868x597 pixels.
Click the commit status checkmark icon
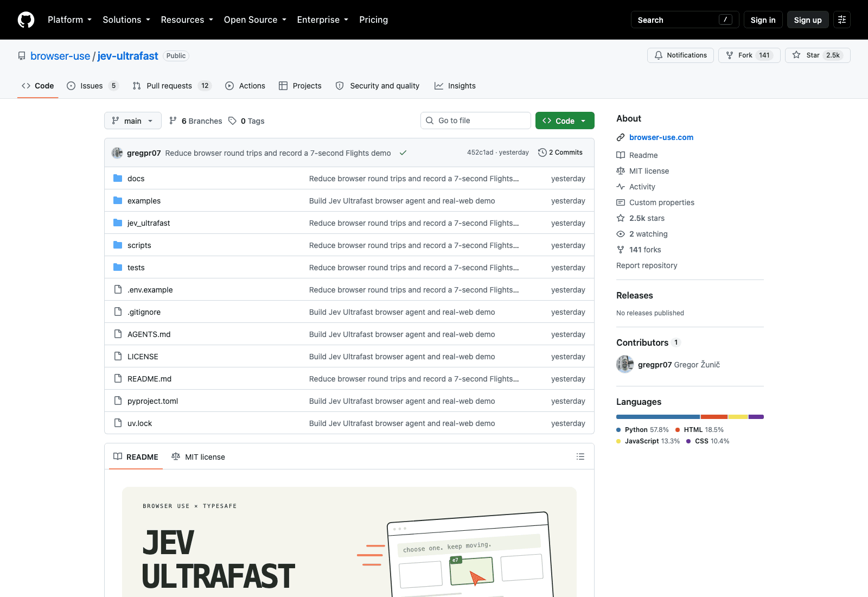(403, 153)
